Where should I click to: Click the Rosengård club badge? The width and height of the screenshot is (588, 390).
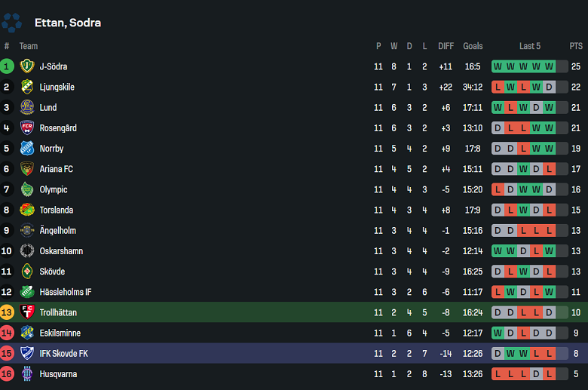click(x=27, y=128)
